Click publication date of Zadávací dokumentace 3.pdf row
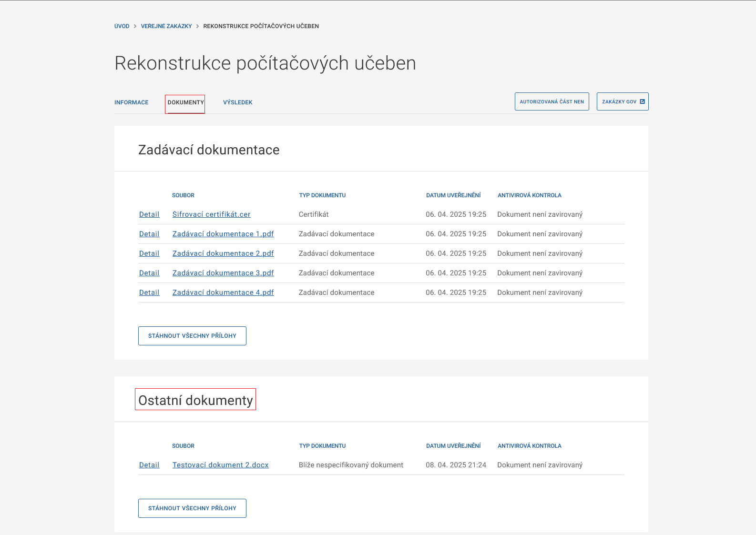This screenshot has width=756, height=535. tap(456, 273)
